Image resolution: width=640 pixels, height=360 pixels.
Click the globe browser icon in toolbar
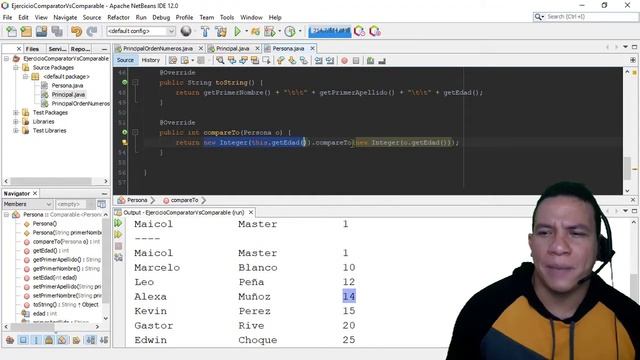[186, 31]
